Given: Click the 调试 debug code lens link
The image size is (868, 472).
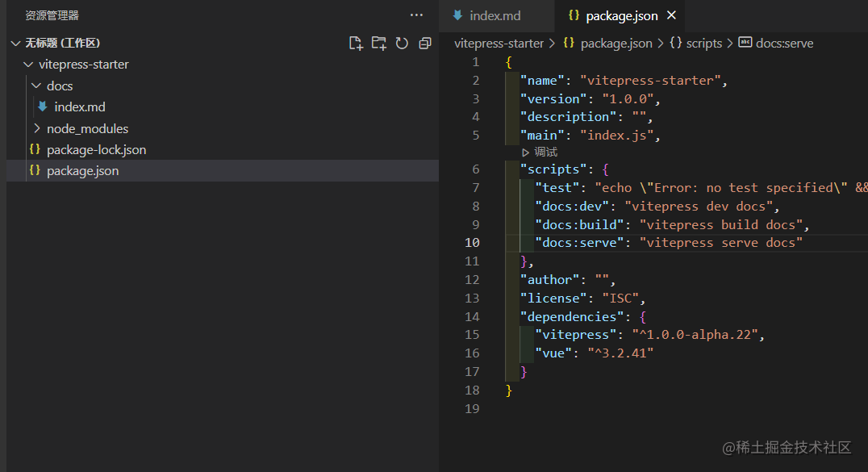Looking at the screenshot, I should (546, 152).
